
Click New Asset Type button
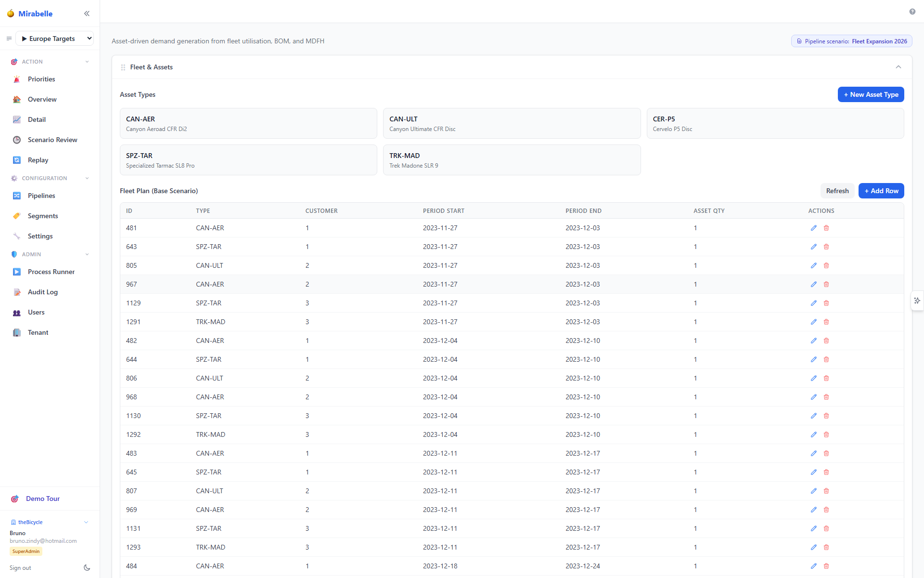click(x=871, y=94)
